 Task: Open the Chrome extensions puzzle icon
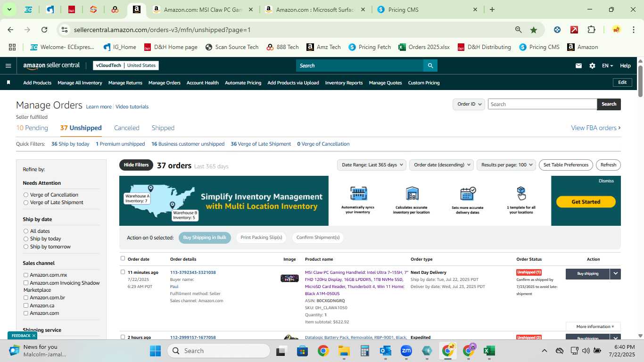point(591,30)
